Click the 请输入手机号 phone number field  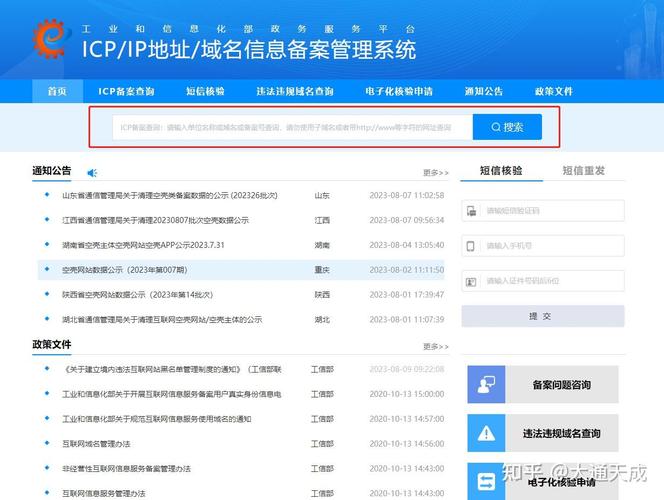(x=552, y=246)
